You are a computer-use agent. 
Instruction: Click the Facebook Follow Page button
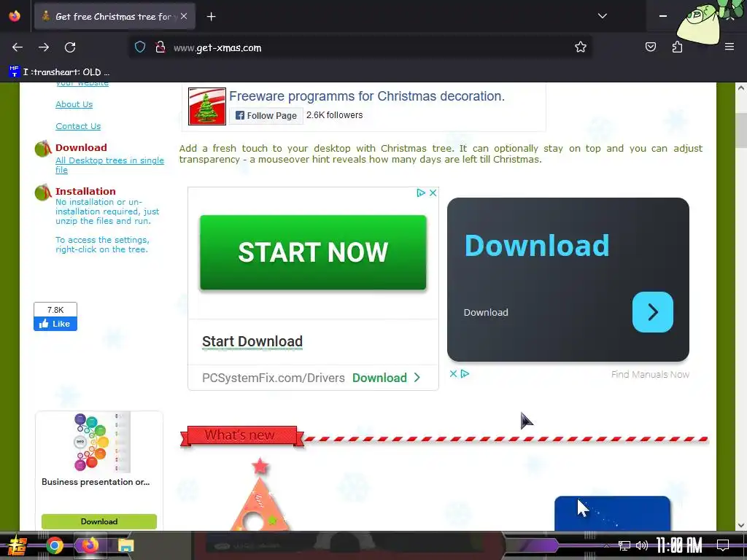[x=266, y=116]
